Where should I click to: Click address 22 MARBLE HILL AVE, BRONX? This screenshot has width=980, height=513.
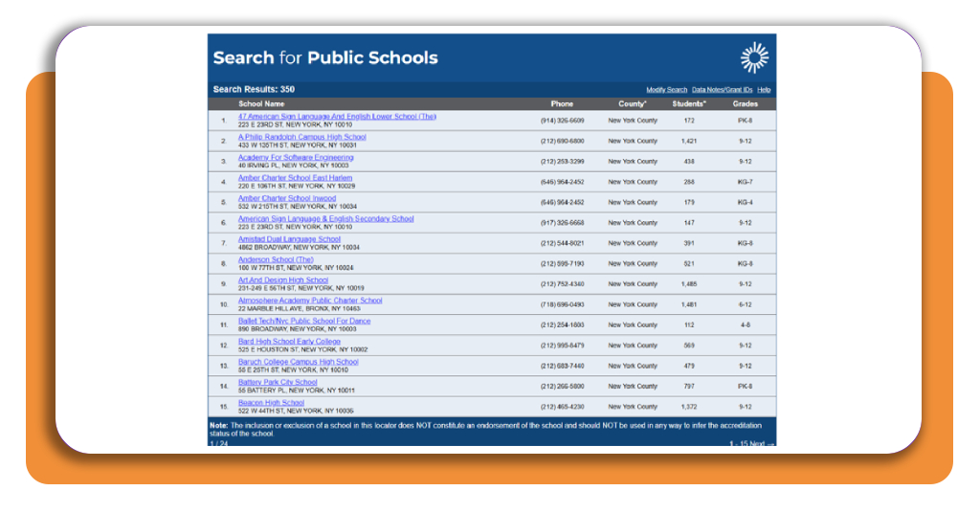[x=300, y=309]
